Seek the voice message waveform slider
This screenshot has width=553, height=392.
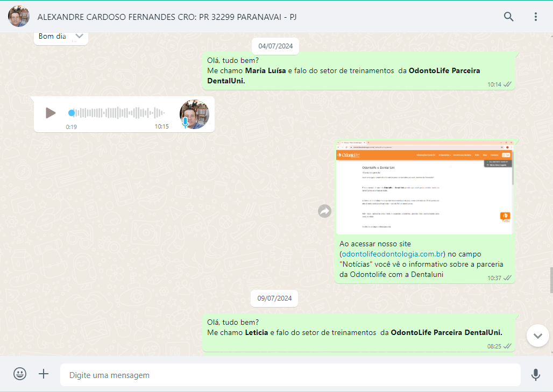click(117, 113)
